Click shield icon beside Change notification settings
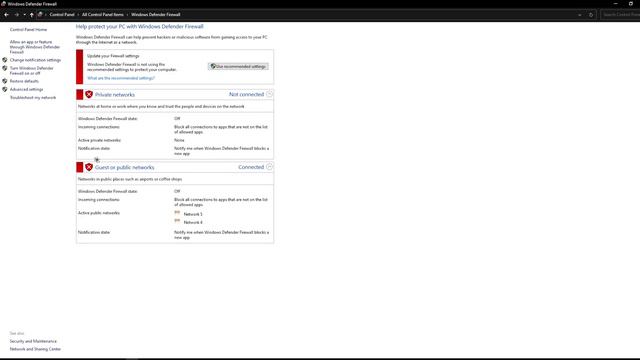The image size is (640, 360). (5, 60)
